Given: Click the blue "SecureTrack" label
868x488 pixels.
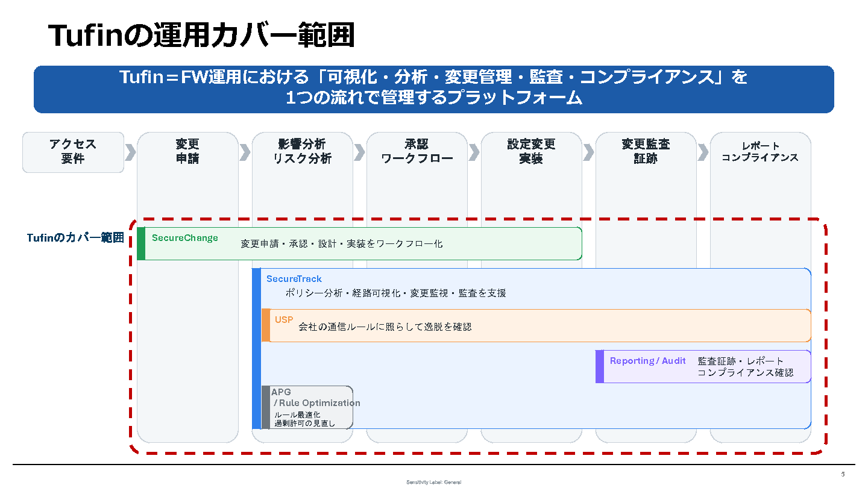Looking at the screenshot, I should [x=294, y=279].
